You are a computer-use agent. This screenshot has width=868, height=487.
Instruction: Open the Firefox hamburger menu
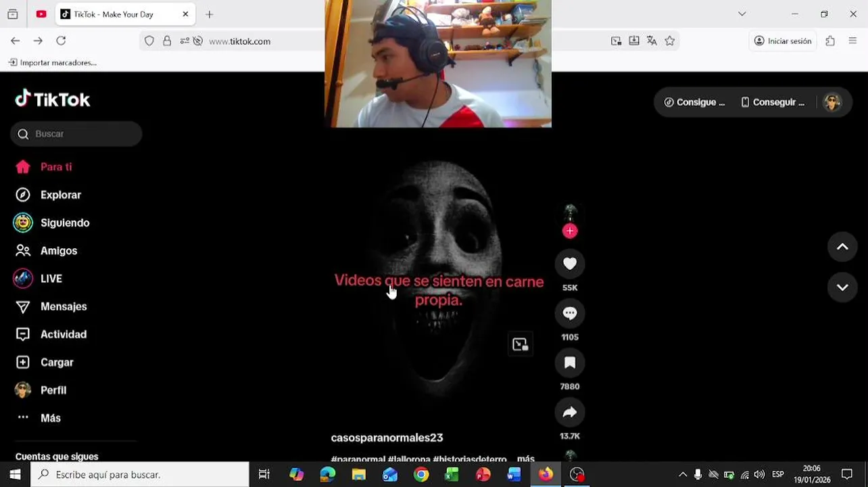(852, 41)
